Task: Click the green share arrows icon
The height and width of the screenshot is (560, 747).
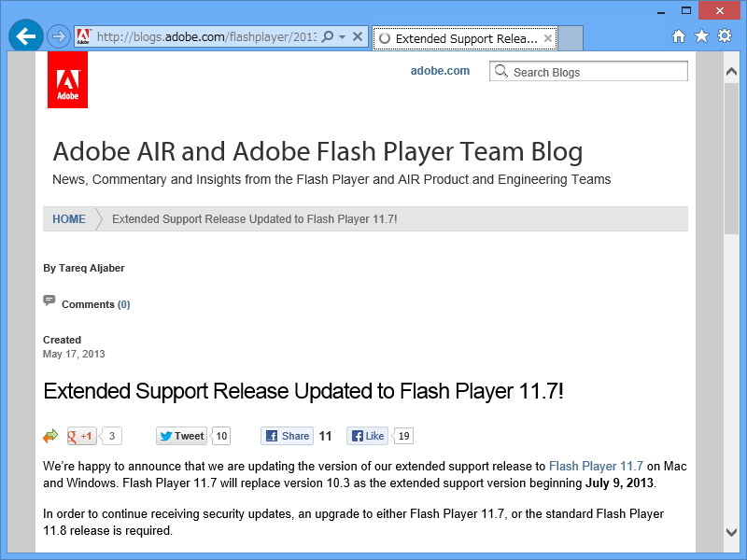Action: click(x=49, y=436)
